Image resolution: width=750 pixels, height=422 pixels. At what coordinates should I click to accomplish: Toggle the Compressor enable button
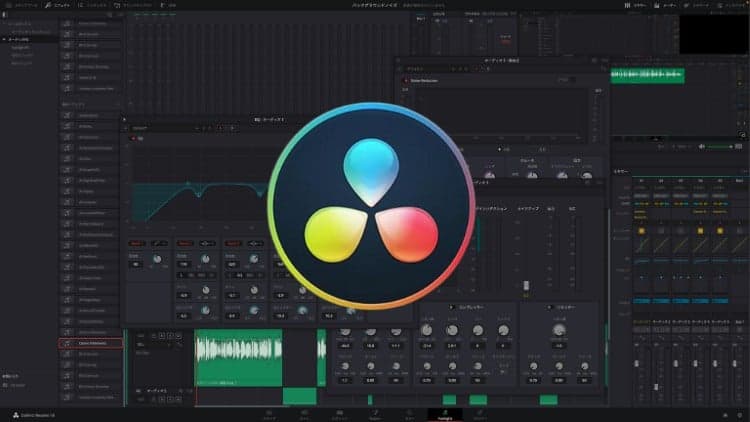coord(452,307)
